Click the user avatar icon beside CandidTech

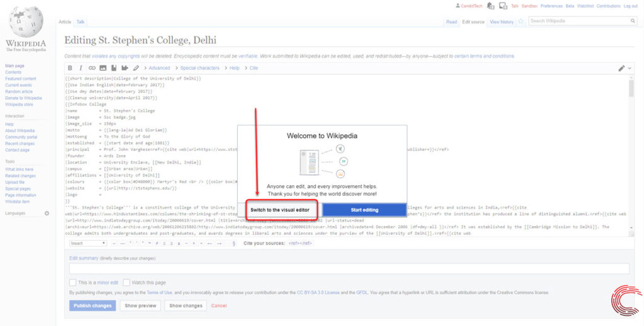point(458,6)
